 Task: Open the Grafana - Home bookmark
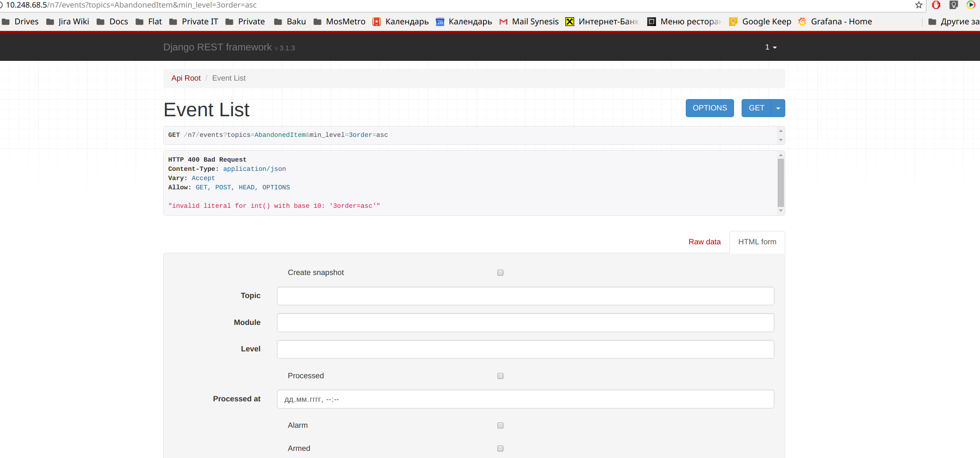[x=835, y=21]
